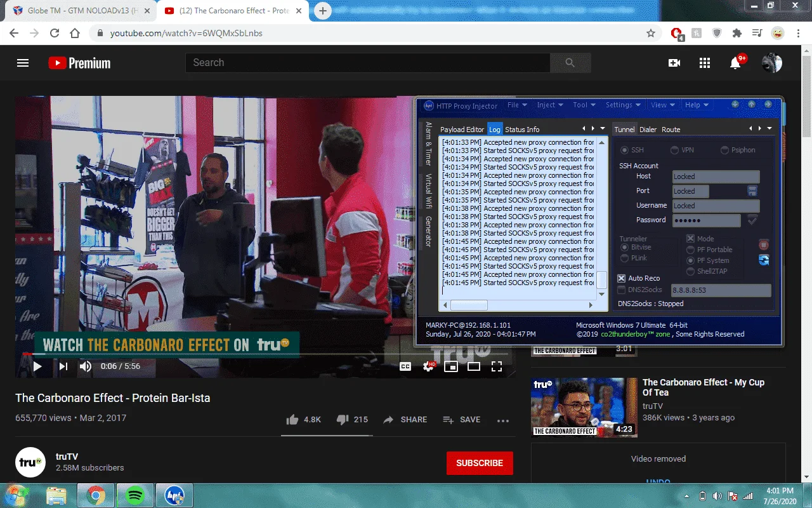Go to the Chrome home page icon
Screen dimensions: 812x508
75,33
